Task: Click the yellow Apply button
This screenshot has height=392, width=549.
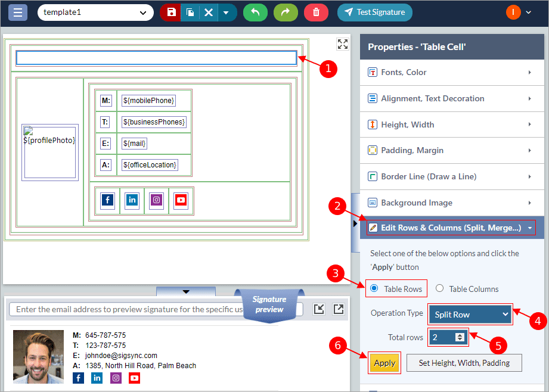Action: pos(384,363)
